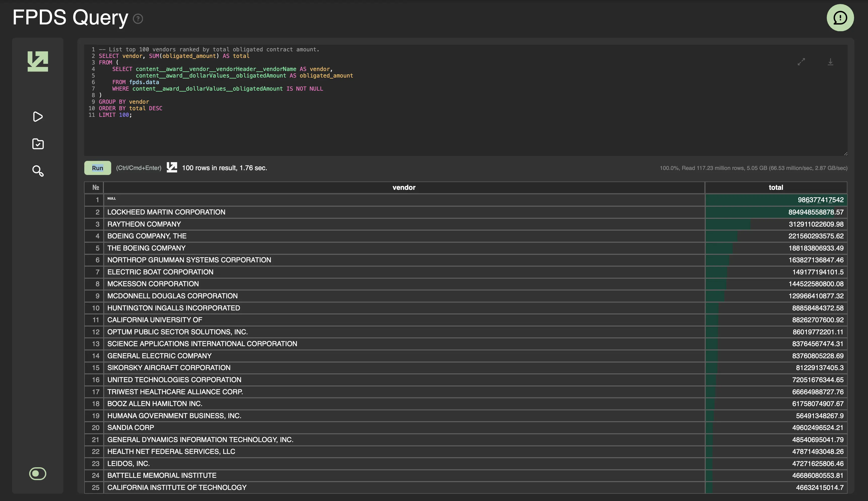Open the feedback chat bubble icon
The height and width of the screenshot is (501, 868).
point(840,18)
